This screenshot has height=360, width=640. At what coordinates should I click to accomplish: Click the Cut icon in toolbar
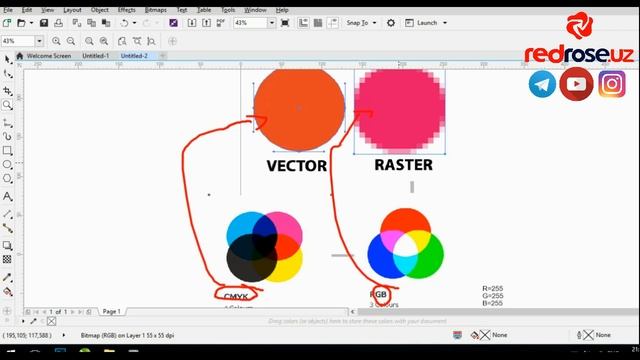[77, 23]
